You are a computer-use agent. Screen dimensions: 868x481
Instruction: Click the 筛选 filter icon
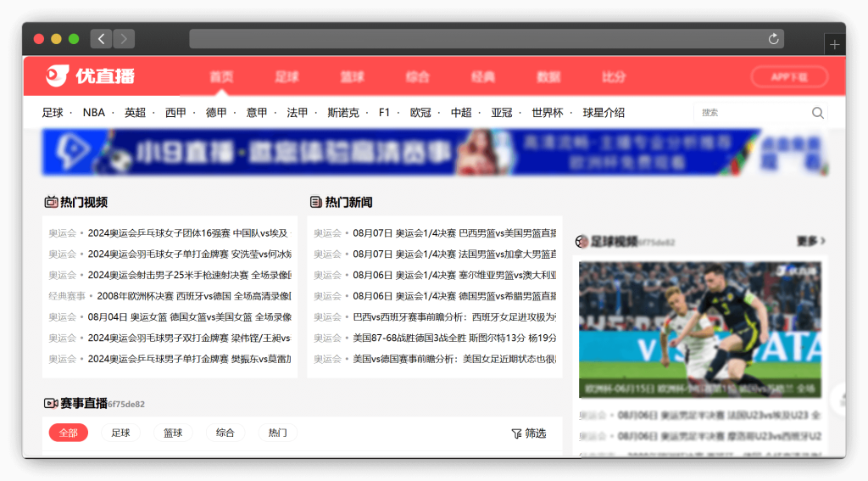pos(516,433)
